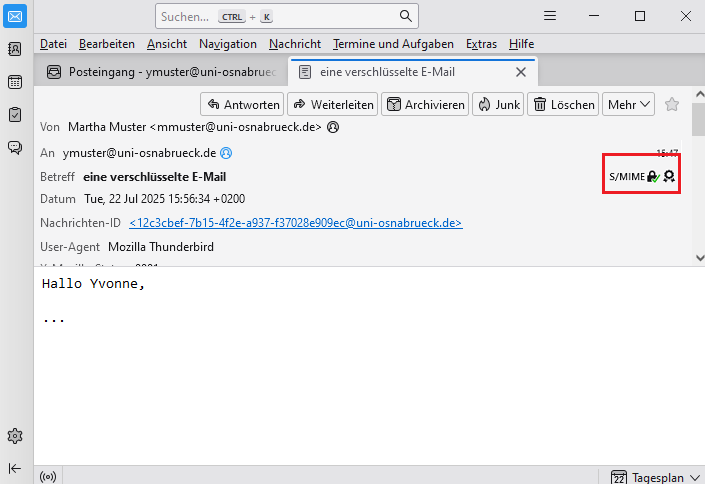The height and width of the screenshot is (484, 706).
Task: Open the Address Book space
Action: pyautogui.click(x=15, y=49)
